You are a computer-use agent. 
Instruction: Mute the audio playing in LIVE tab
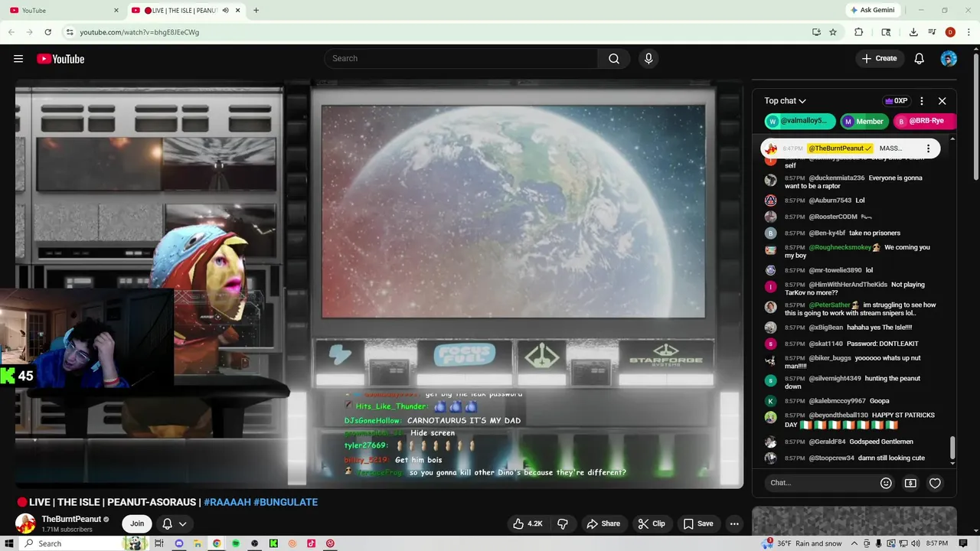click(226, 10)
